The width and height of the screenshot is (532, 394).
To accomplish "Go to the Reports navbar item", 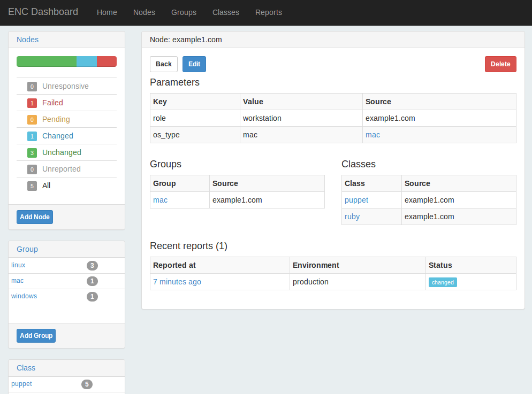I will (x=268, y=12).
